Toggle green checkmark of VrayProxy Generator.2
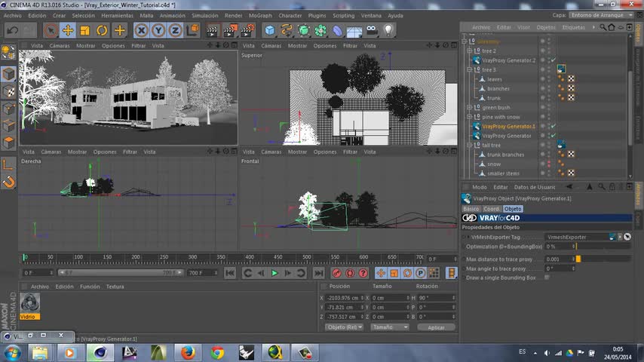This screenshot has height=362, width=644. [x=553, y=60]
